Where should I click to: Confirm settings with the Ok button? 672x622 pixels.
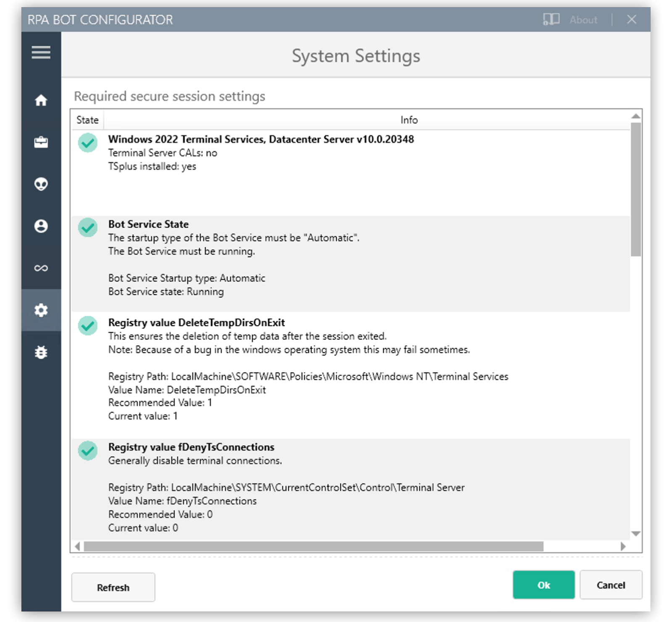[x=543, y=585]
